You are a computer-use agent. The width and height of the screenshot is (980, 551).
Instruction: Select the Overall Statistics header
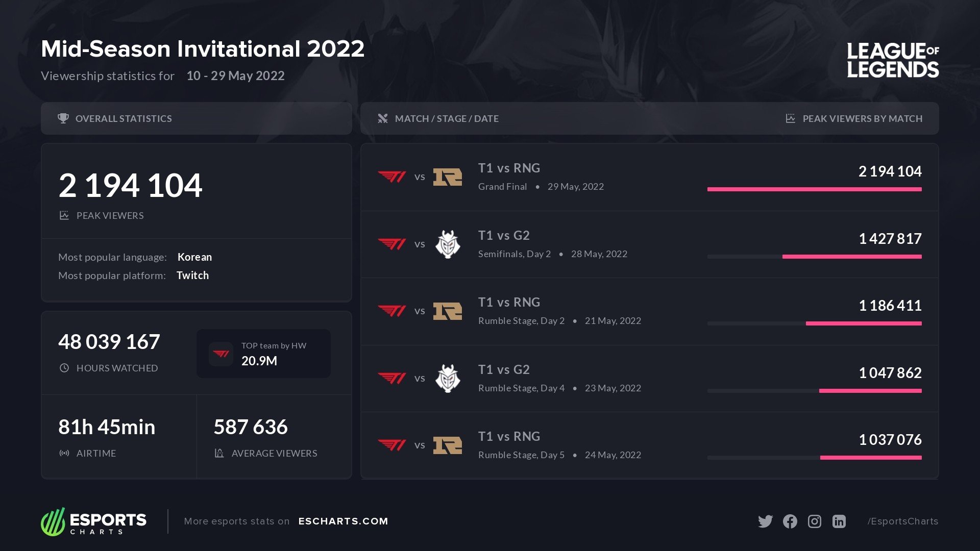point(124,118)
